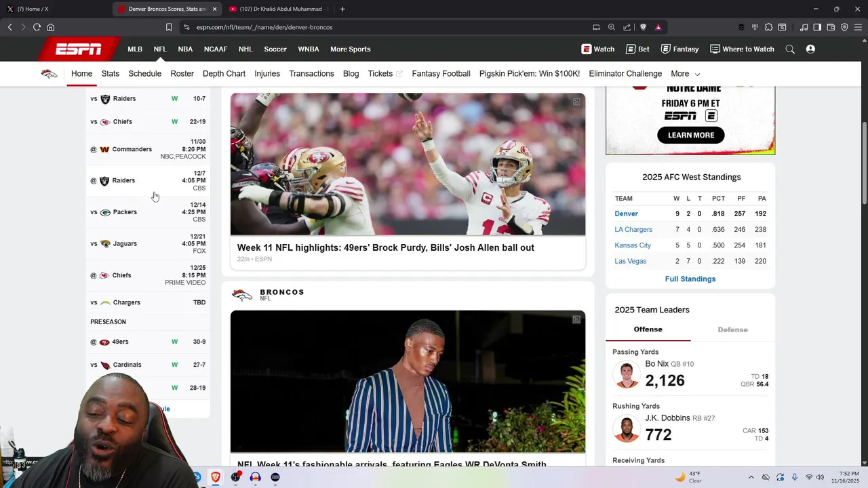
Task: Click the Brave icon in taskbar
Action: point(216,477)
